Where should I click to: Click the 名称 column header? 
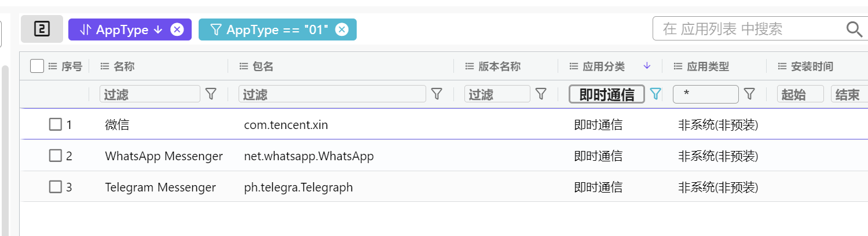tap(123, 67)
